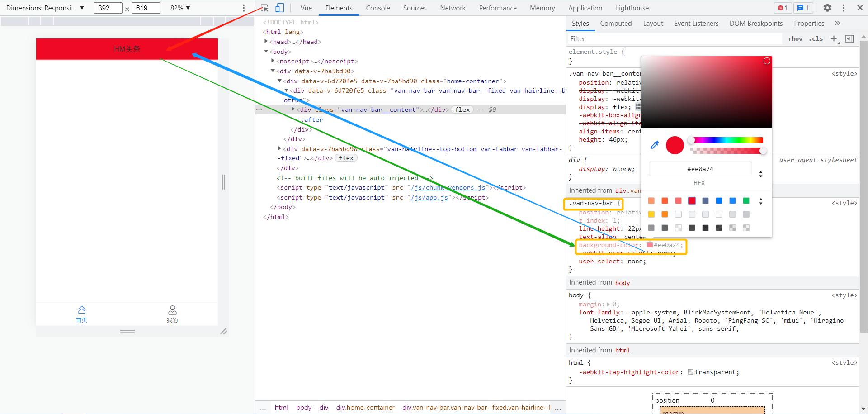Click the body breadcrumb in the DOM path

[304, 408]
